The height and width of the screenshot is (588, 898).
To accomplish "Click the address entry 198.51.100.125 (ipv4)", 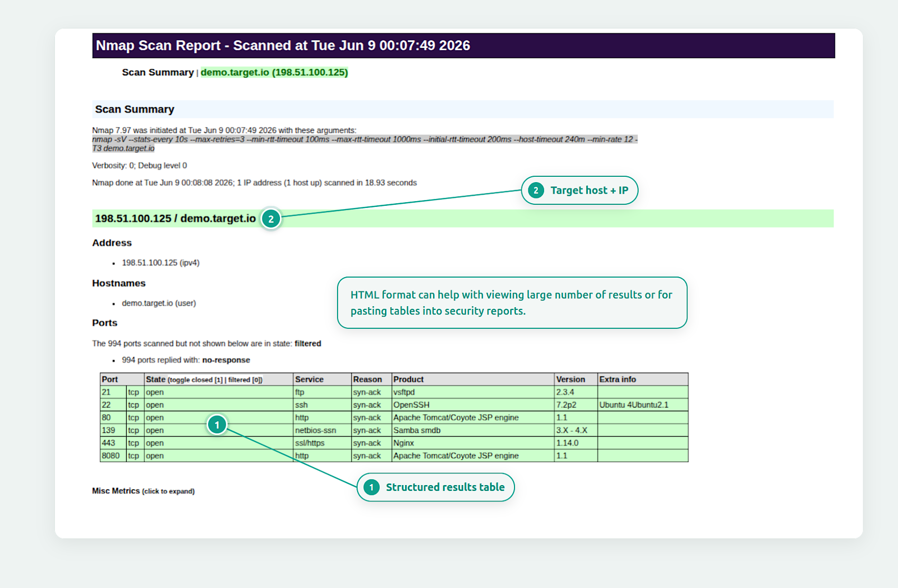I will [x=161, y=263].
